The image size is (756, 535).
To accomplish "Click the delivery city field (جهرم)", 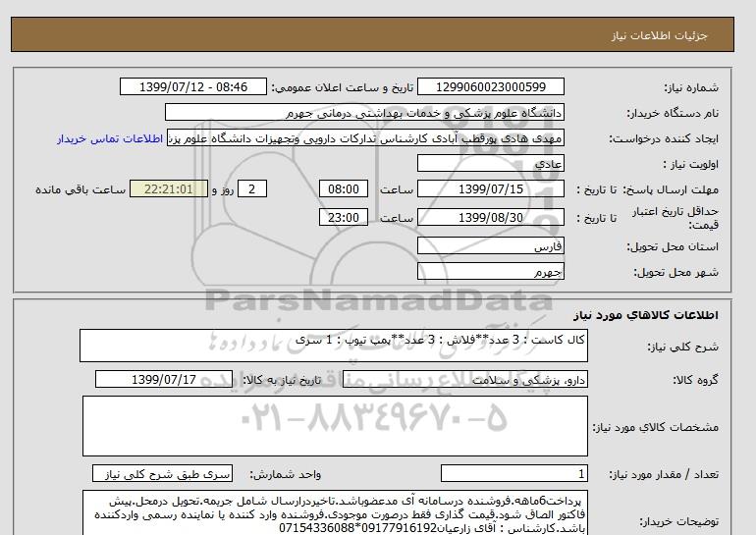I will coord(490,271).
